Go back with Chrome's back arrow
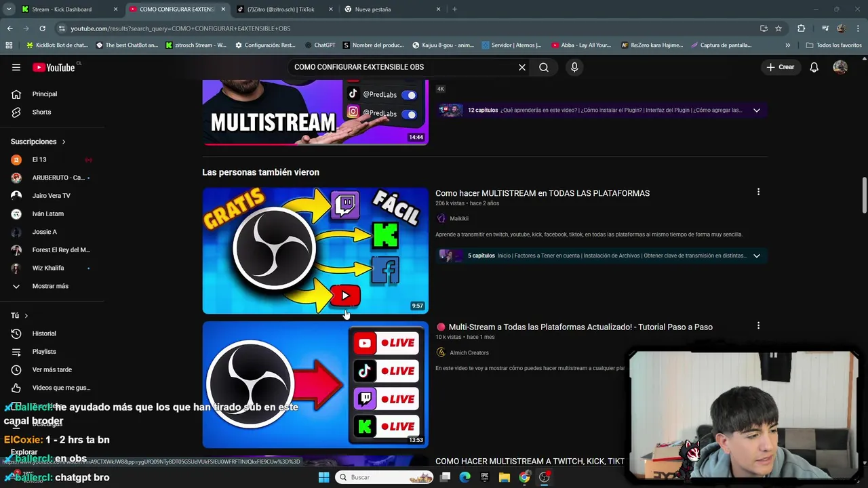Screen dimensions: 868x488 pyautogui.click(x=10, y=28)
